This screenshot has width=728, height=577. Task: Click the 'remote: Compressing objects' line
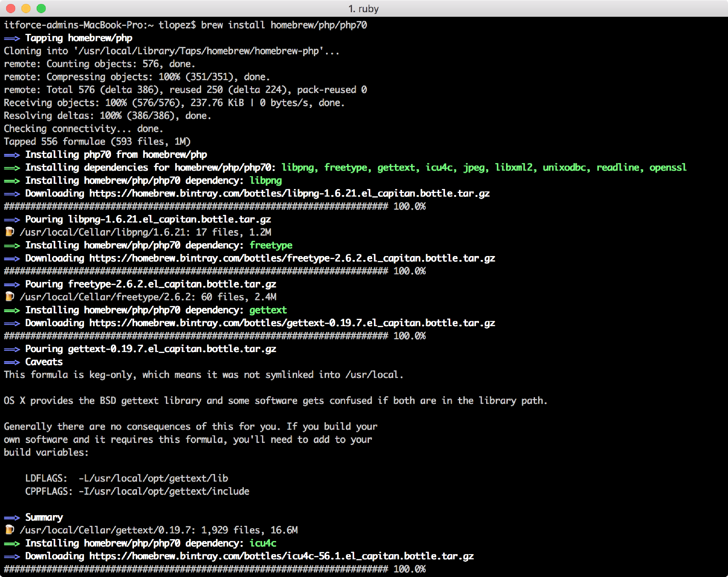coord(137,77)
